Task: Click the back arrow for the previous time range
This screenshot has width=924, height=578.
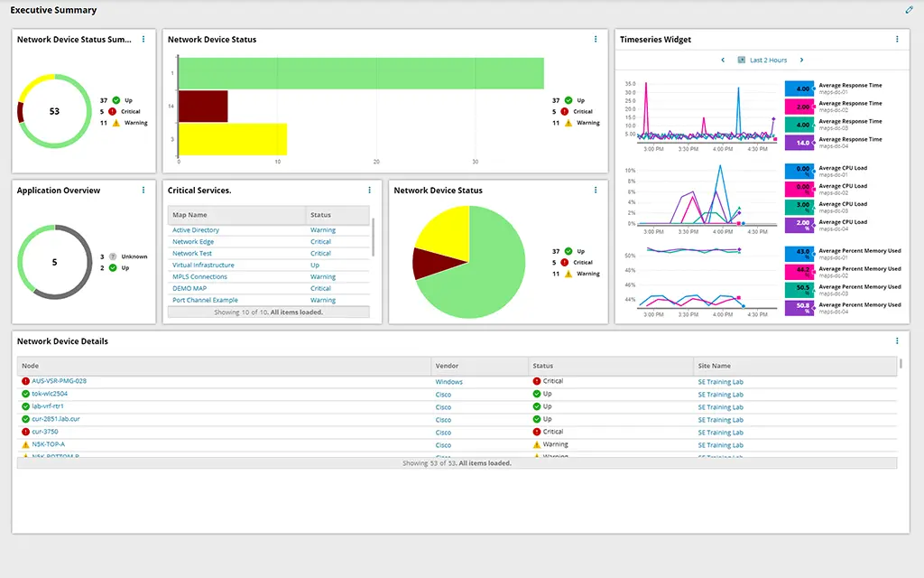Action: coord(722,60)
